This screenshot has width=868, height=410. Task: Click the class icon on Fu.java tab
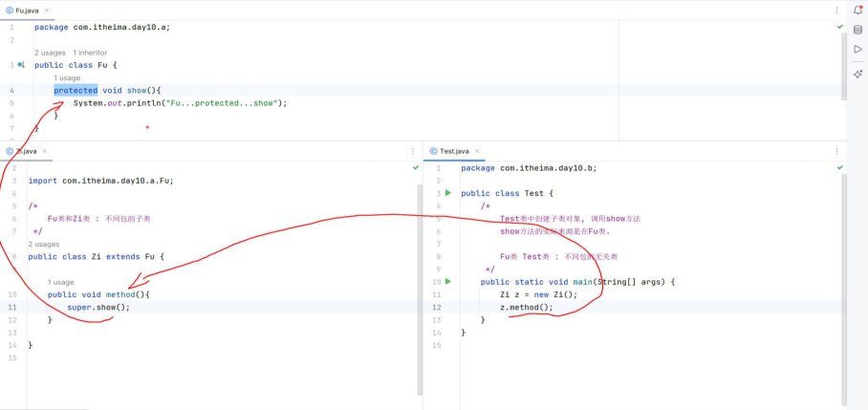point(10,10)
